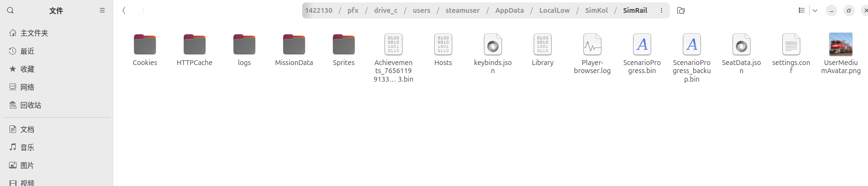Navigate to users in path bar

coord(421,10)
